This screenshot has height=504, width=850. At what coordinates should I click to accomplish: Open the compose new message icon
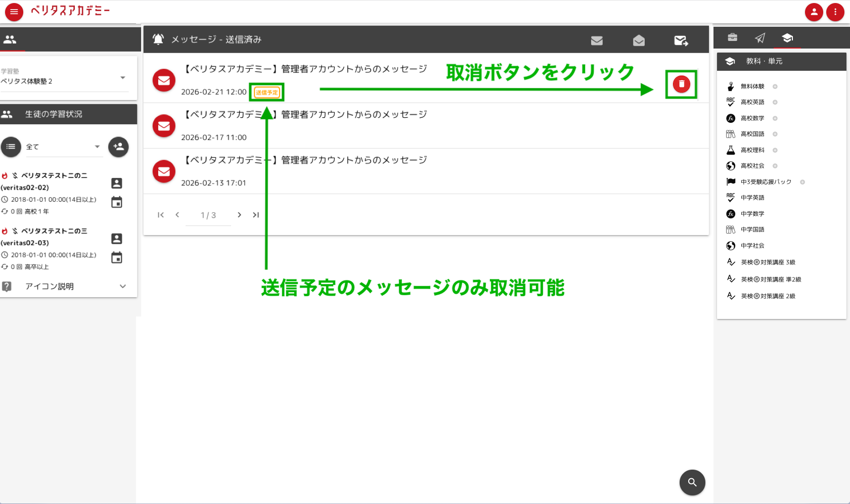tap(681, 40)
